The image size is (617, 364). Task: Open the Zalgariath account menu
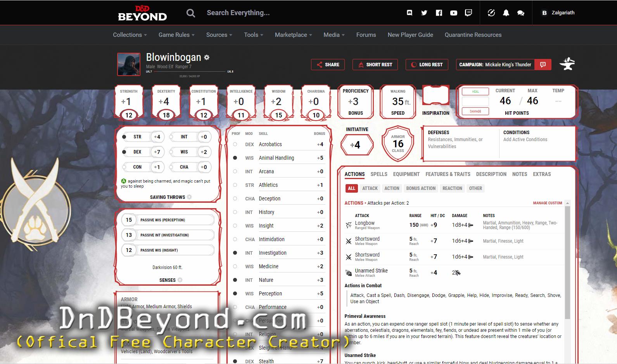(563, 13)
